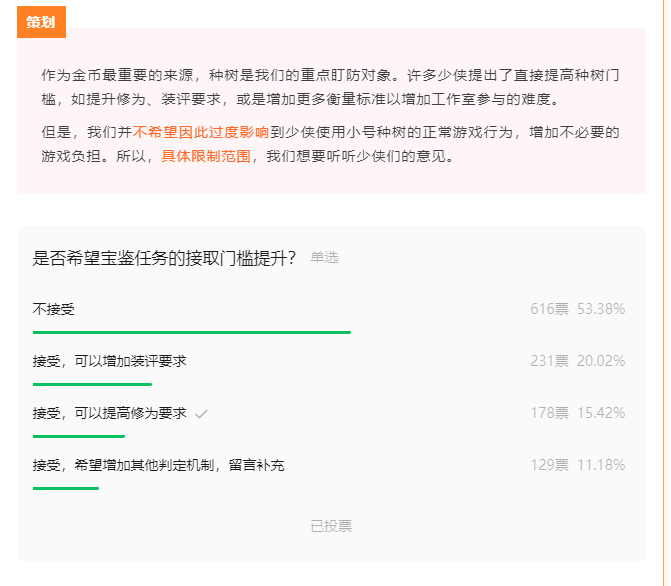Click the orange 策划 tag
The width and height of the screenshot is (671, 586).
(x=41, y=21)
